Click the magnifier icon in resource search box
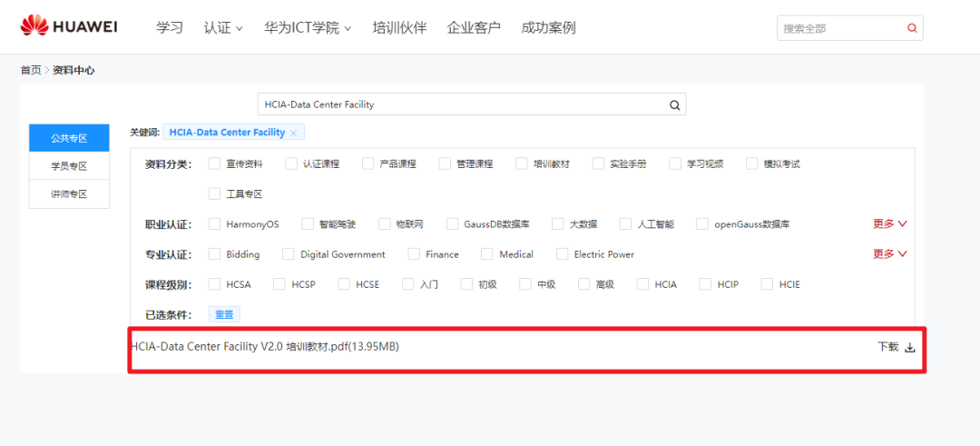Viewport: 980px width, 446px height. (x=674, y=105)
